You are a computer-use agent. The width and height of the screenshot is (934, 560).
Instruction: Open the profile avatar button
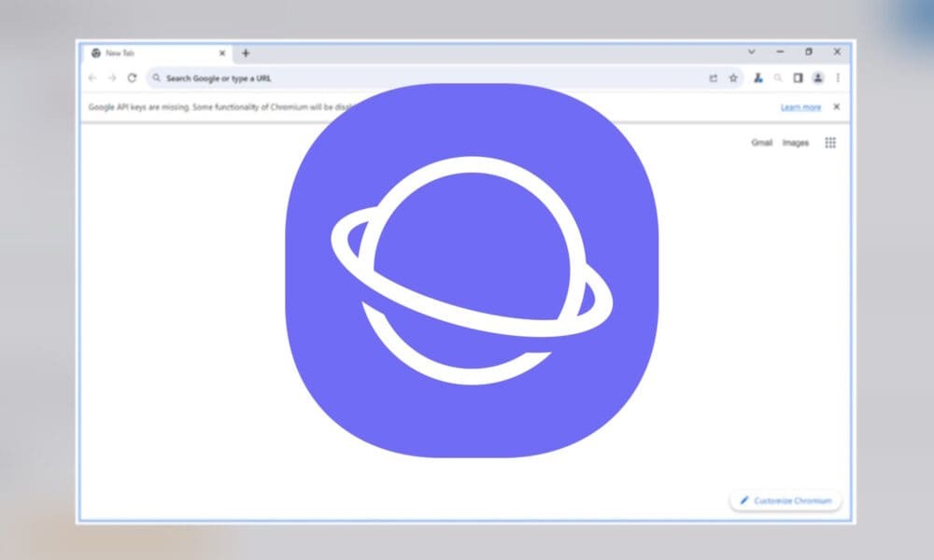(x=818, y=78)
